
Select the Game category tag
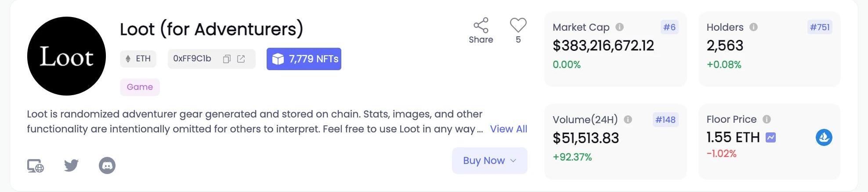pos(140,87)
